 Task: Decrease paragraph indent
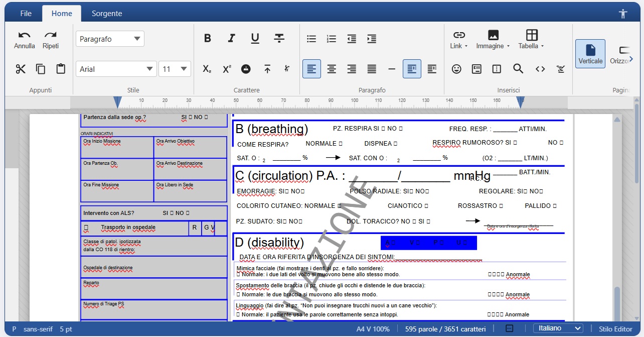tap(352, 39)
